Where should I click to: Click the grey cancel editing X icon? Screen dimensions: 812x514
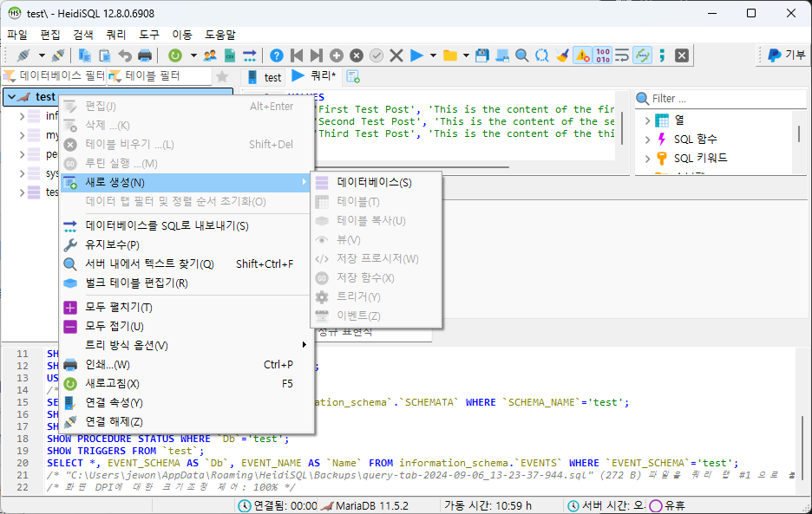[x=396, y=55]
